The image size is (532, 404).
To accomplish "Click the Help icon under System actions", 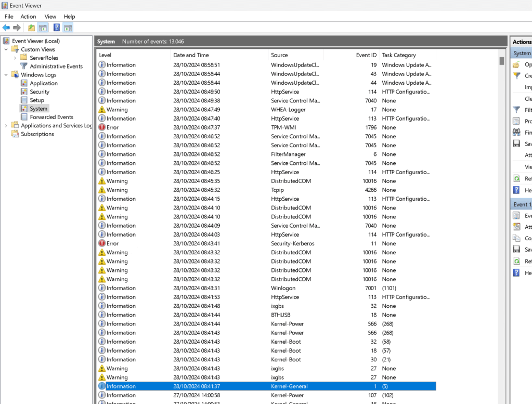I will (516, 190).
